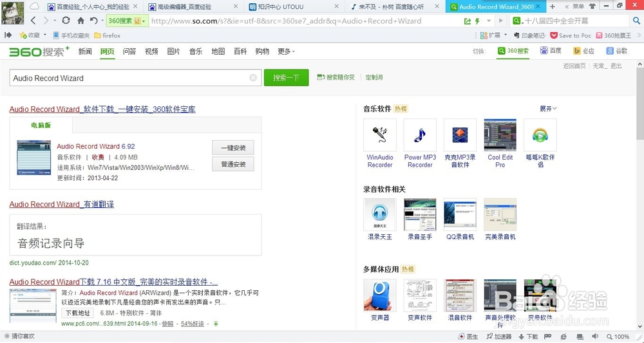Click the 下载地址 button
This screenshot has width=644, height=343.
[78, 313]
